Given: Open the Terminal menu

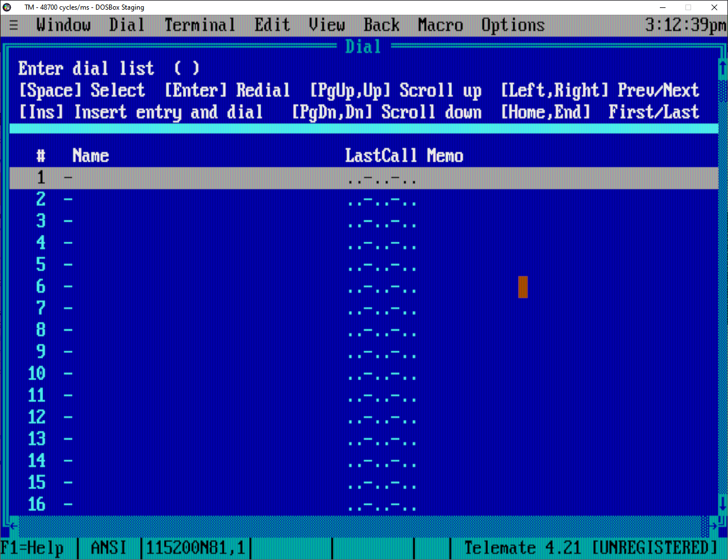Looking at the screenshot, I should 200,25.
